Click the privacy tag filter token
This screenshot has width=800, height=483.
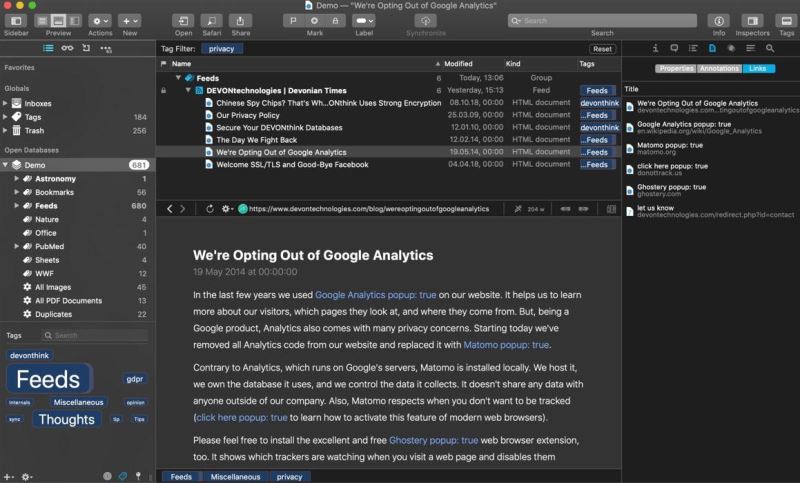point(221,49)
